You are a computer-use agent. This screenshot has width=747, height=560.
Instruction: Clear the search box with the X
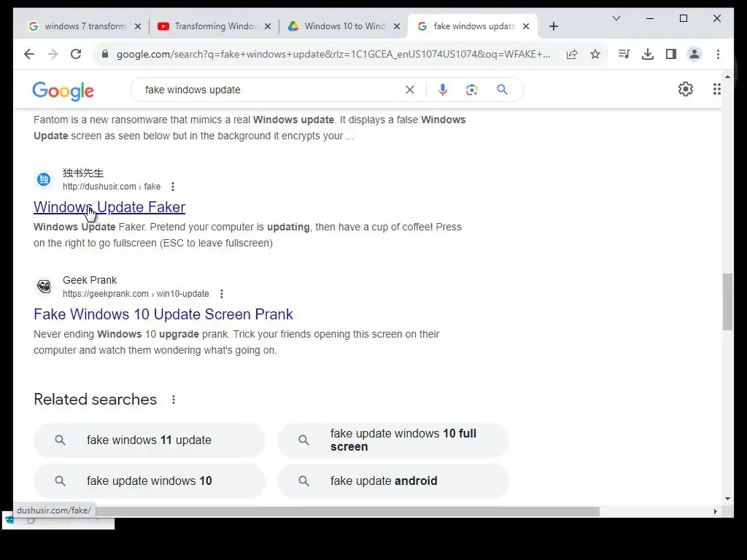[410, 90]
